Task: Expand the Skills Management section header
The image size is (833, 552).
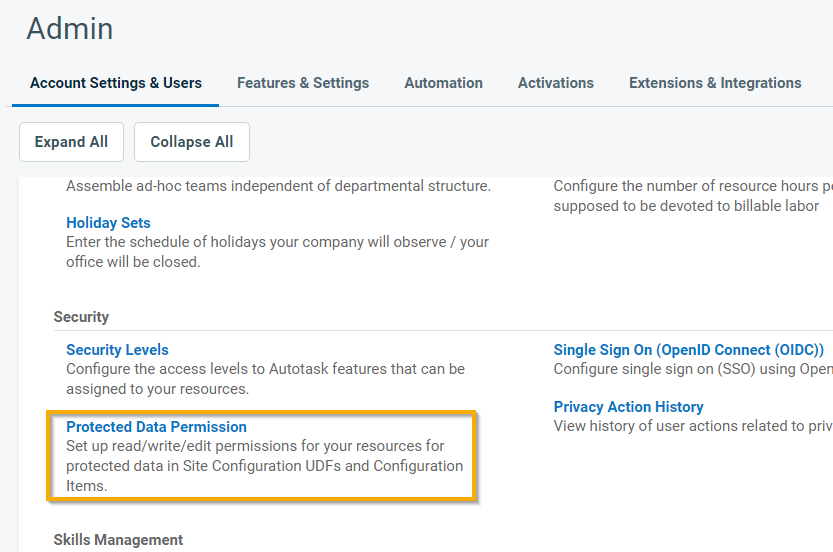Action: point(118,540)
